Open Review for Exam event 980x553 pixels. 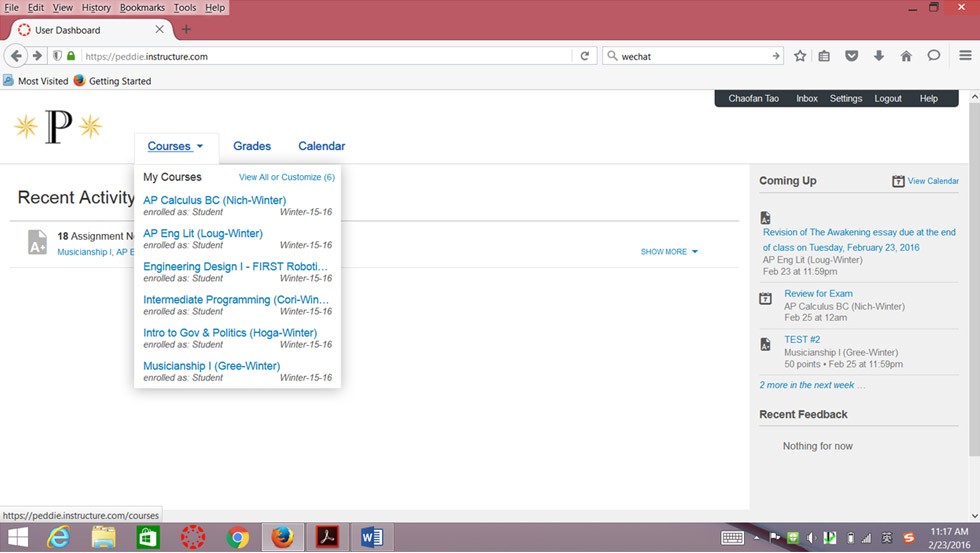818,293
